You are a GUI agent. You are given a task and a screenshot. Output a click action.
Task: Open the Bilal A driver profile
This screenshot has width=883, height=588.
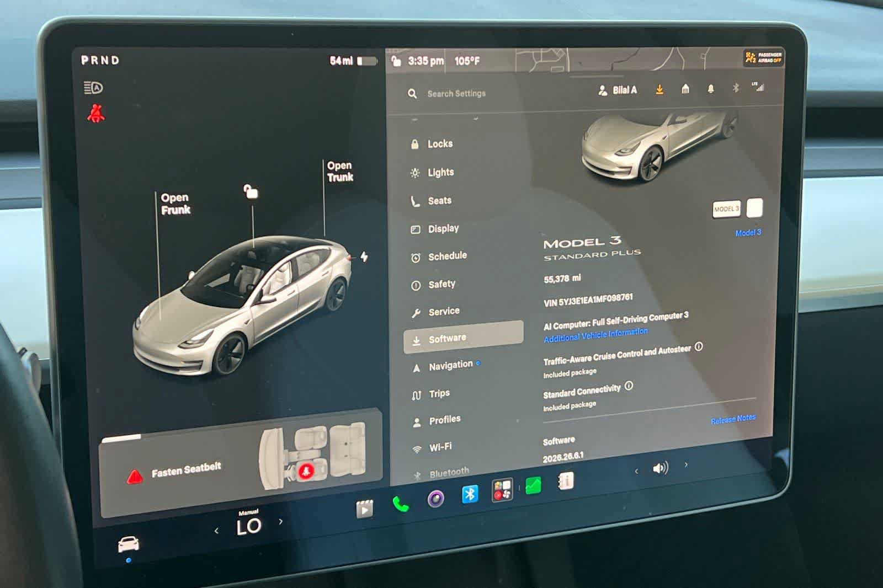(618, 90)
